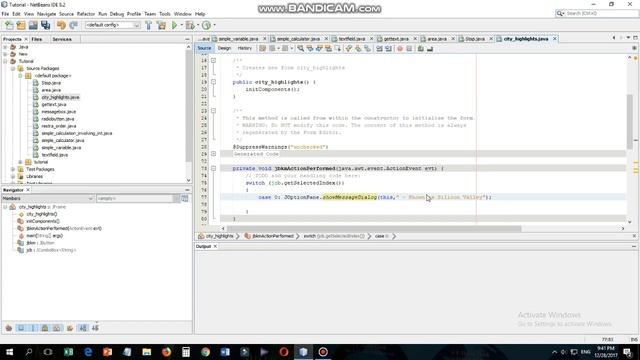Toggle Highlight Search in editor toolbar

(x=328, y=49)
